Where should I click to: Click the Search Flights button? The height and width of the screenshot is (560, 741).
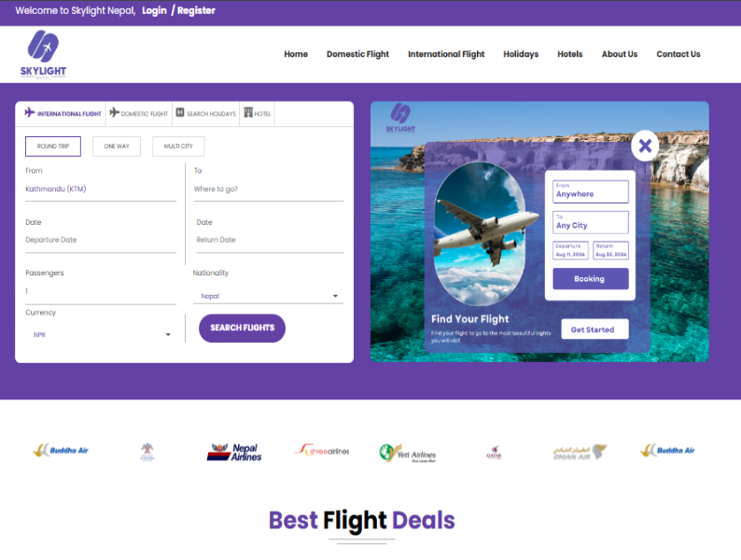click(242, 328)
